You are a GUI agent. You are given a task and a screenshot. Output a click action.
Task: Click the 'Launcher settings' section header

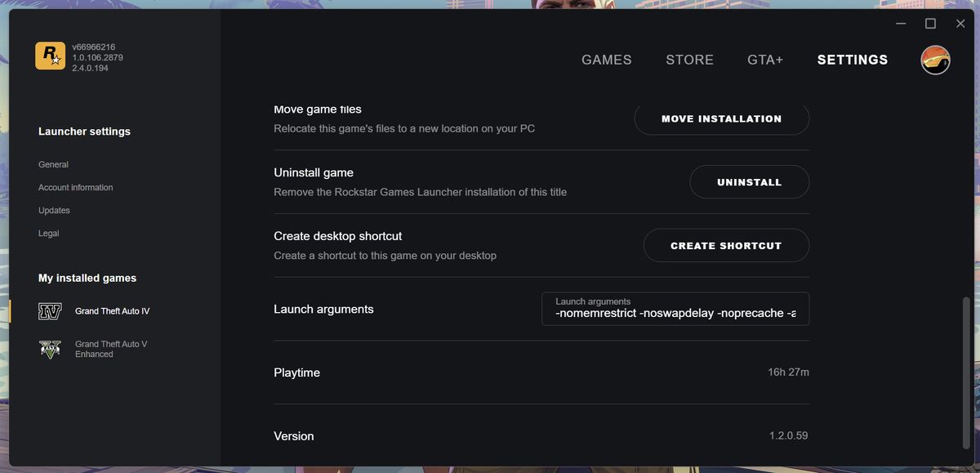click(84, 132)
